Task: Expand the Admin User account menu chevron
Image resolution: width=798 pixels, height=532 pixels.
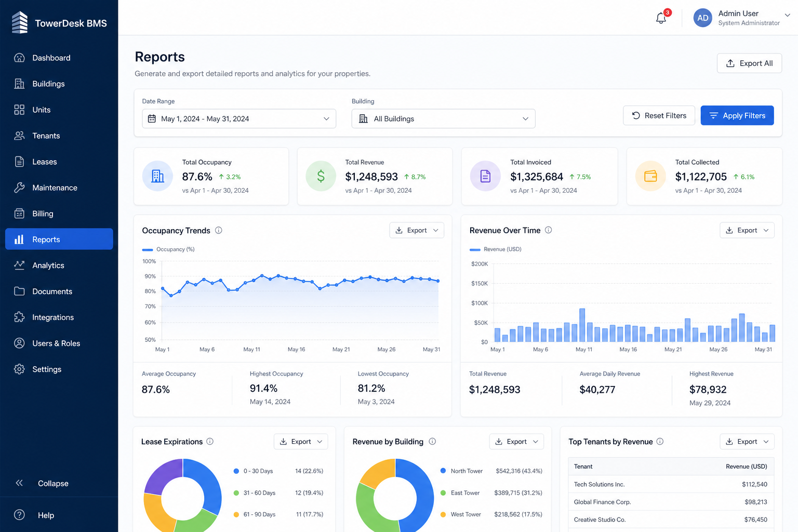Action: [788, 15]
